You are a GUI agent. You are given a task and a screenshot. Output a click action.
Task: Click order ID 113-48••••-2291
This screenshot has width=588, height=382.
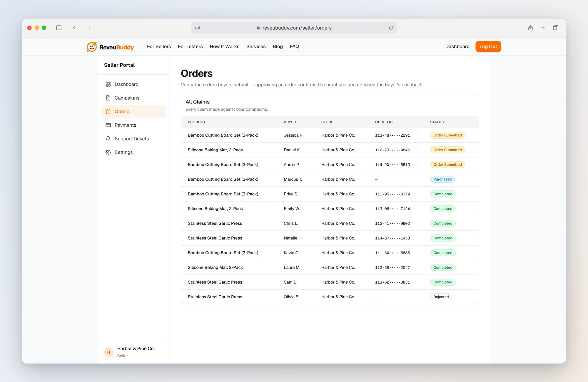[x=392, y=135]
